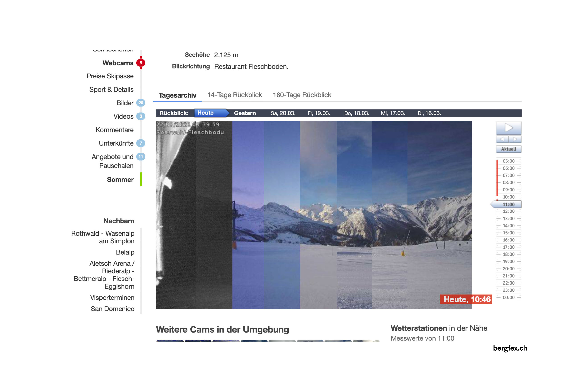Click the Angebote und Pauschalen badge 11
The height and width of the screenshot is (392, 588).
click(141, 157)
